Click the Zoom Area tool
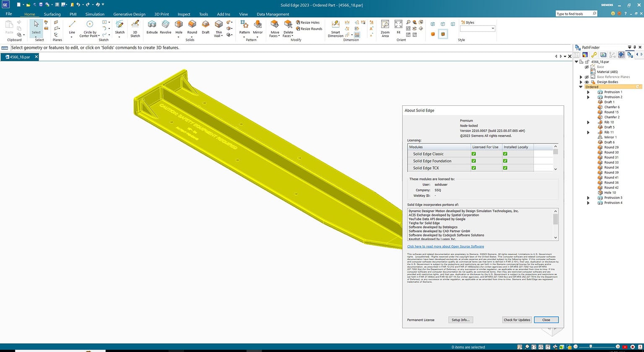644x352 pixels. [x=385, y=29]
